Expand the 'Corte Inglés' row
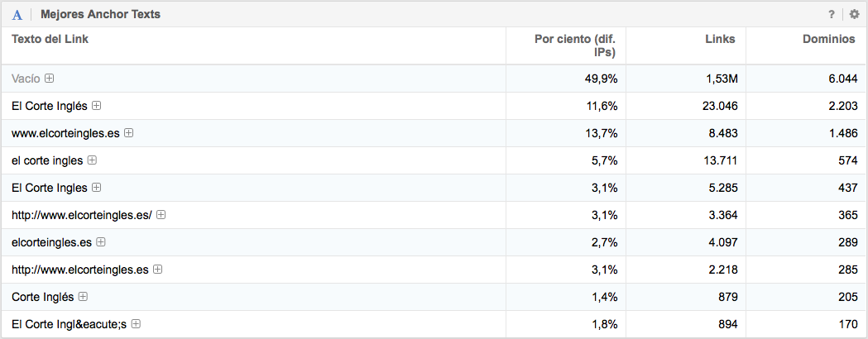Screen dimensions: 868x339 click(83, 297)
